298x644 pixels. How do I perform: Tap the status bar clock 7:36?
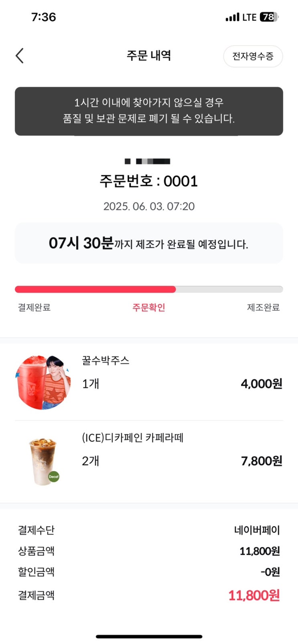43,17
